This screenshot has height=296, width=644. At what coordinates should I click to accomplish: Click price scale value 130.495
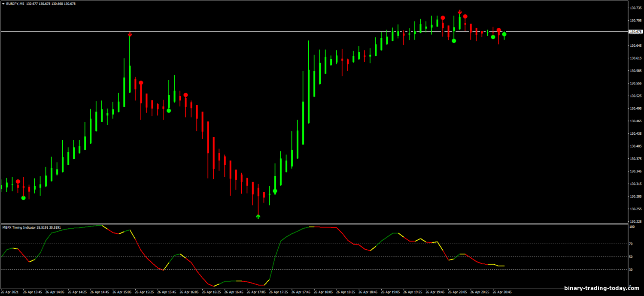tap(636, 109)
